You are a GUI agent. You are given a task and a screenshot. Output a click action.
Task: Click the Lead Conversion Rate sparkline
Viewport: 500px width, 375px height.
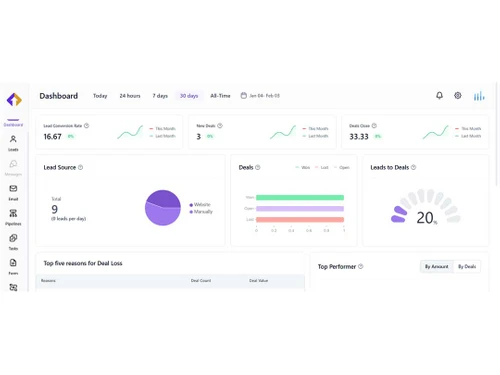[x=130, y=132]
